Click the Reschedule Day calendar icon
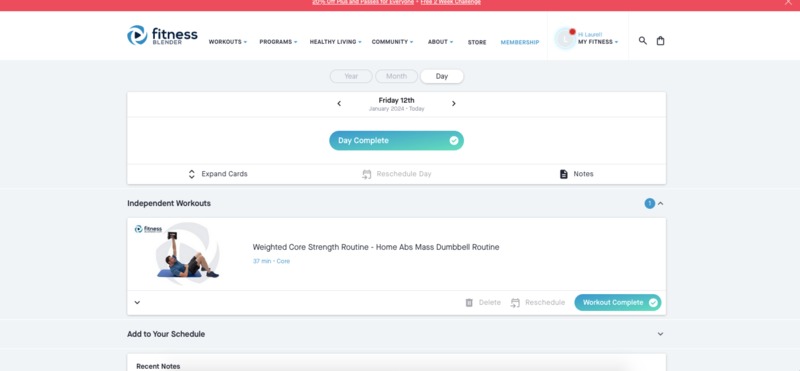 coord(366,174)
